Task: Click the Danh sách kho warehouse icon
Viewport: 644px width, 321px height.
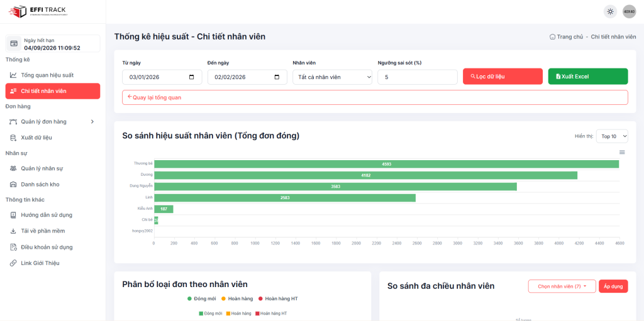Action: click(x=14, y=185)
